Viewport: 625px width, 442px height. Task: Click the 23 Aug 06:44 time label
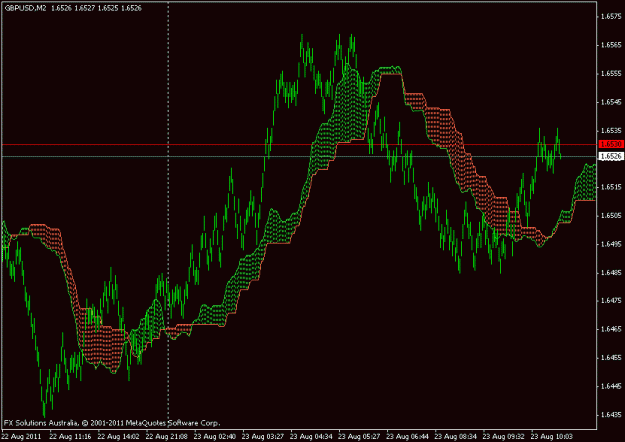(407, 436)
